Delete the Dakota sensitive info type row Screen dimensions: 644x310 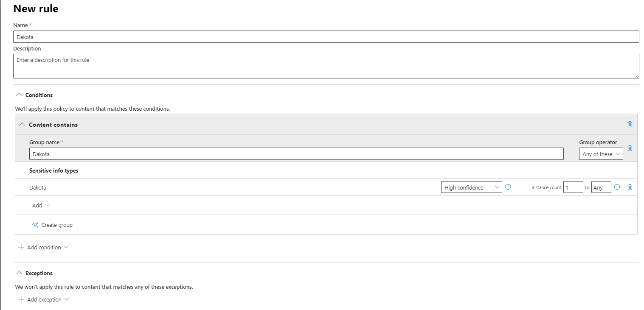pyautogui.click(x=630, y=187)
